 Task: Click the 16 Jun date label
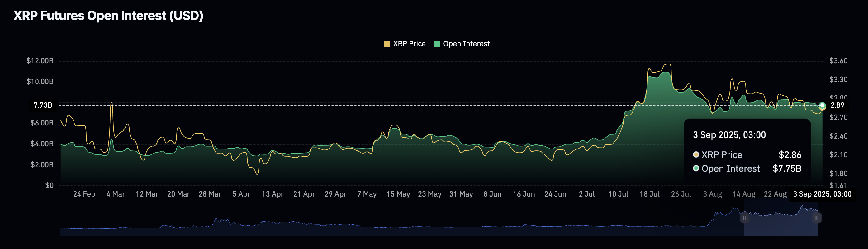point(524,194)
